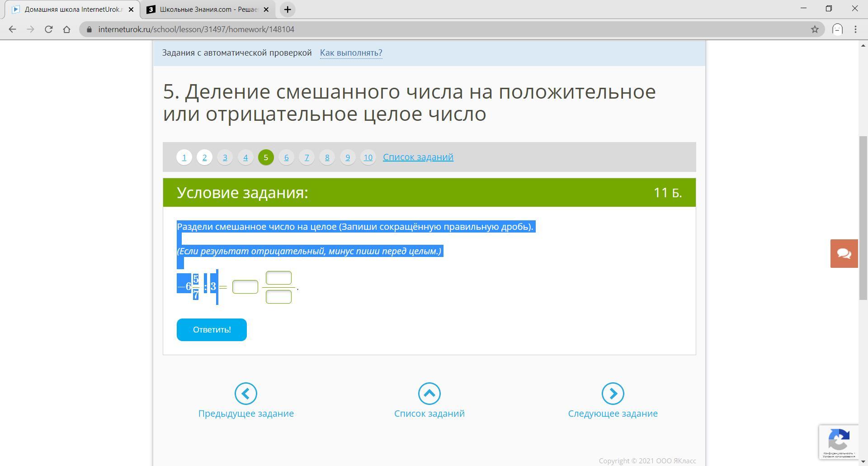This screenshot has height=466, width=868.
Task: Restore down the browser window
Action: [x=829, y=9]
